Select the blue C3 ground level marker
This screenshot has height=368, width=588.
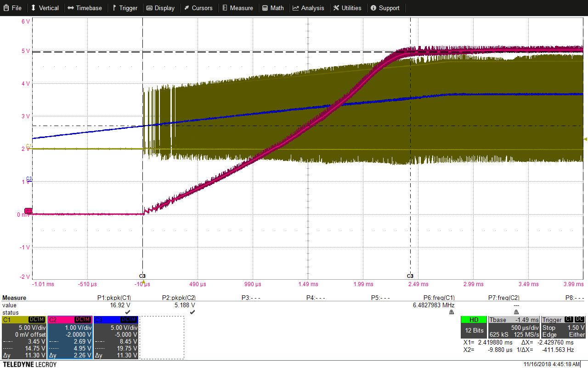[x=28, y=179]
